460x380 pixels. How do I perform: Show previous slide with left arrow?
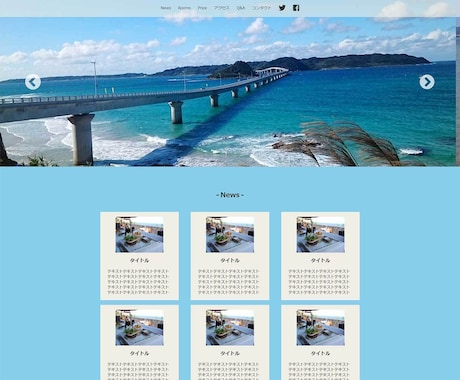(x=33, y=82)
